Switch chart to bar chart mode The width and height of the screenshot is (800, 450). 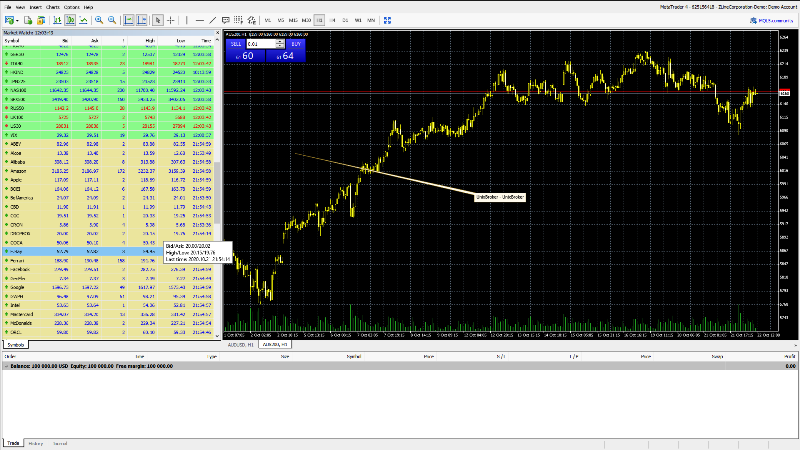(57, 20)
